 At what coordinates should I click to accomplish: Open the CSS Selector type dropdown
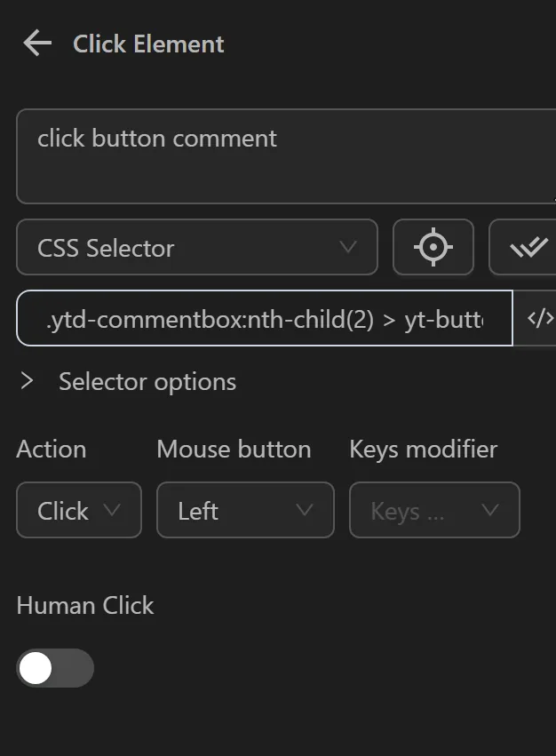(x=196, y=248)
